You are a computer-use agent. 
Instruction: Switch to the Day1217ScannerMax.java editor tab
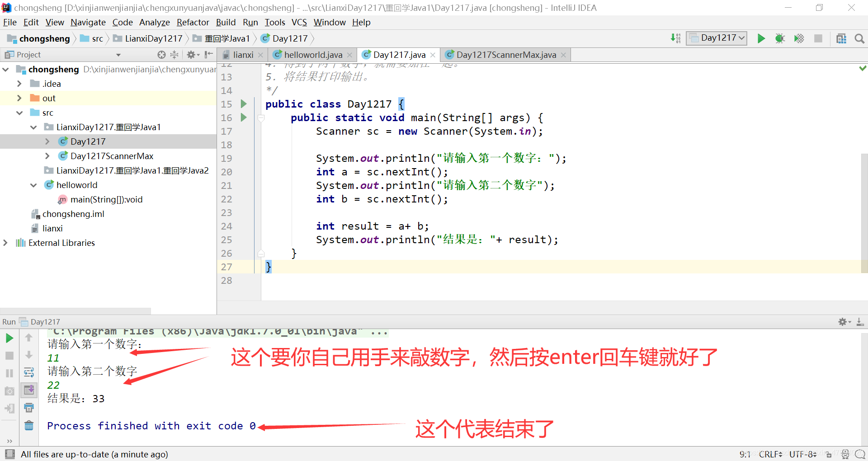(x=506, y=55)
